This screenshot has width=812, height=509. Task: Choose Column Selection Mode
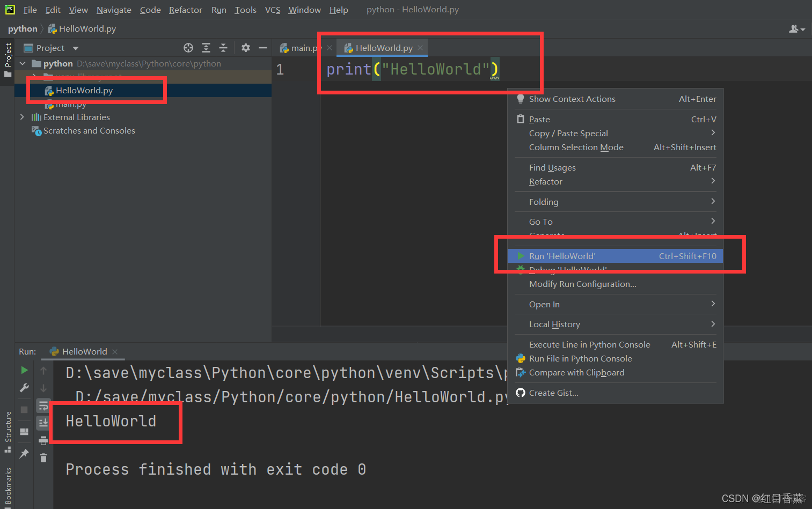[616, 147]
